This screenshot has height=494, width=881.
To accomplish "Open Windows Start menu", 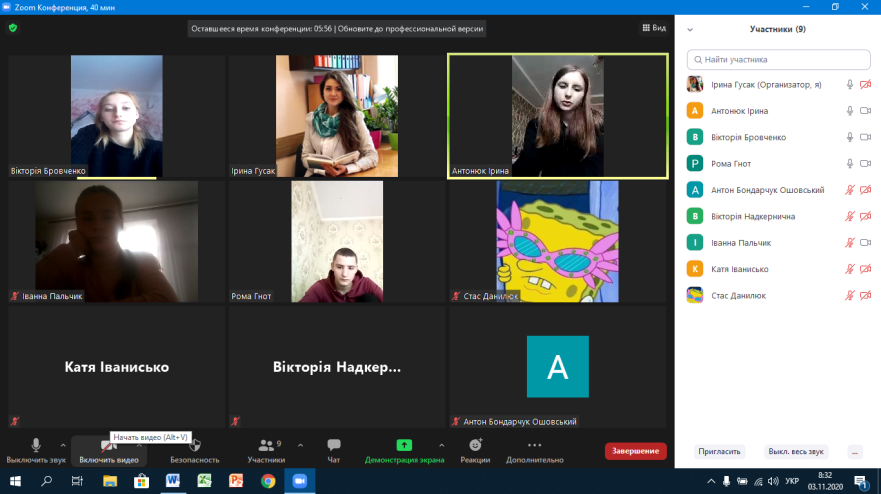I will (x=15, y=481).
